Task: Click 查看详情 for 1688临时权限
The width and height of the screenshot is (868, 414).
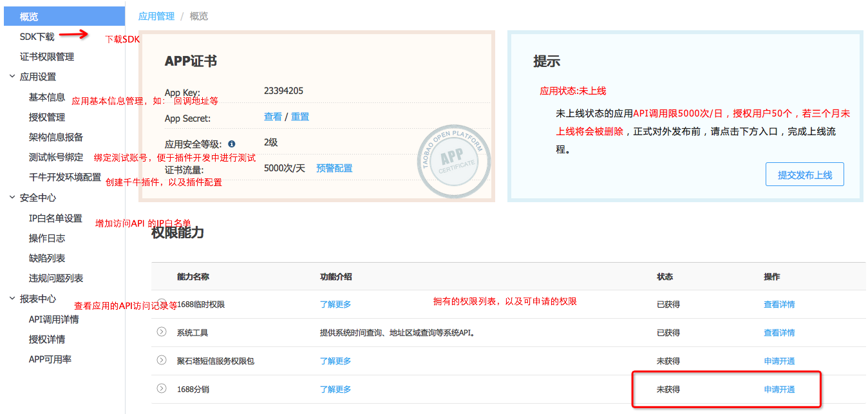Action: pos(779,305)
